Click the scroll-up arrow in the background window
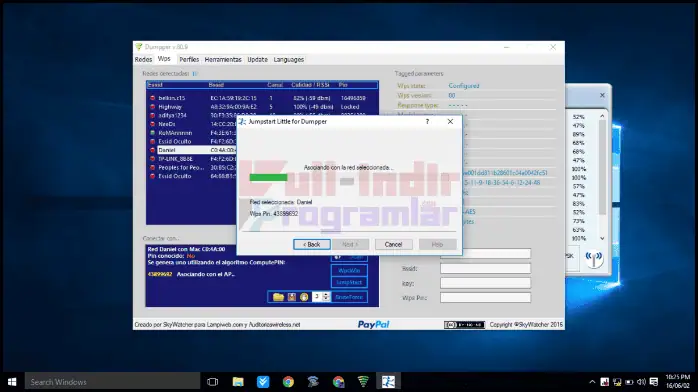698x392 pixels. click(x=602, y=116)
